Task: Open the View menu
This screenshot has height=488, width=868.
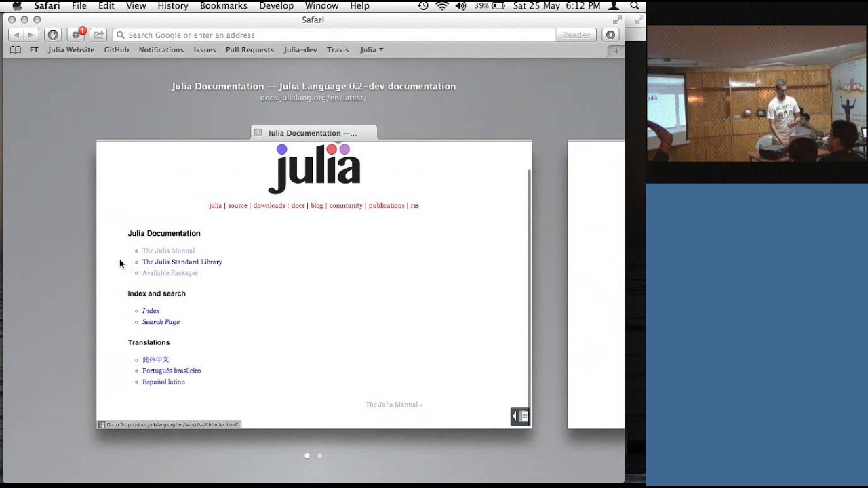Action: click(x=136, y=5)
